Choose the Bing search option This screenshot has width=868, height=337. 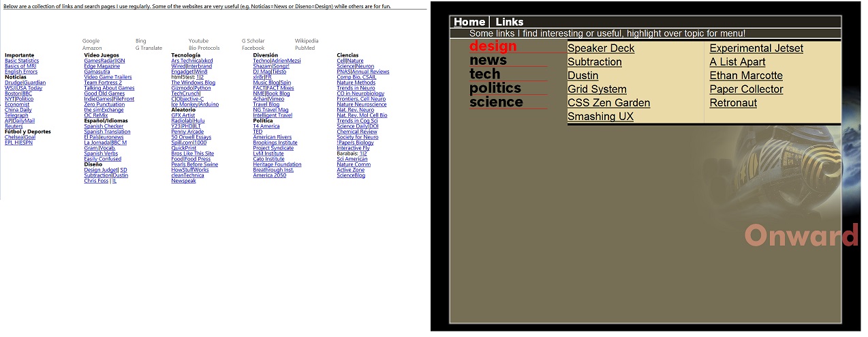tap(140, 41)
